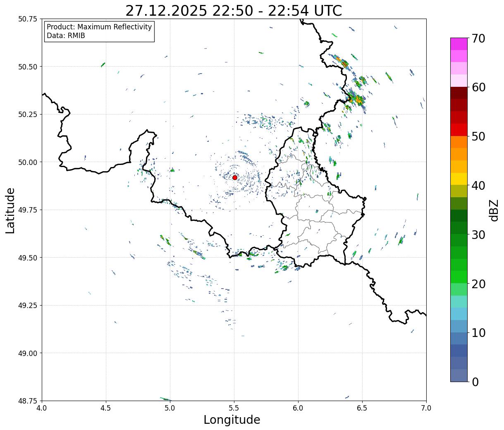Click the 10 colorbar tick label
The image size is (504, 430).
pos(478,332)
